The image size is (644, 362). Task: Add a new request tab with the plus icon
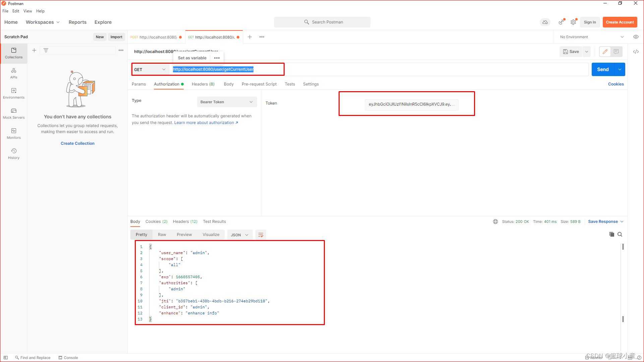point(250,37)
